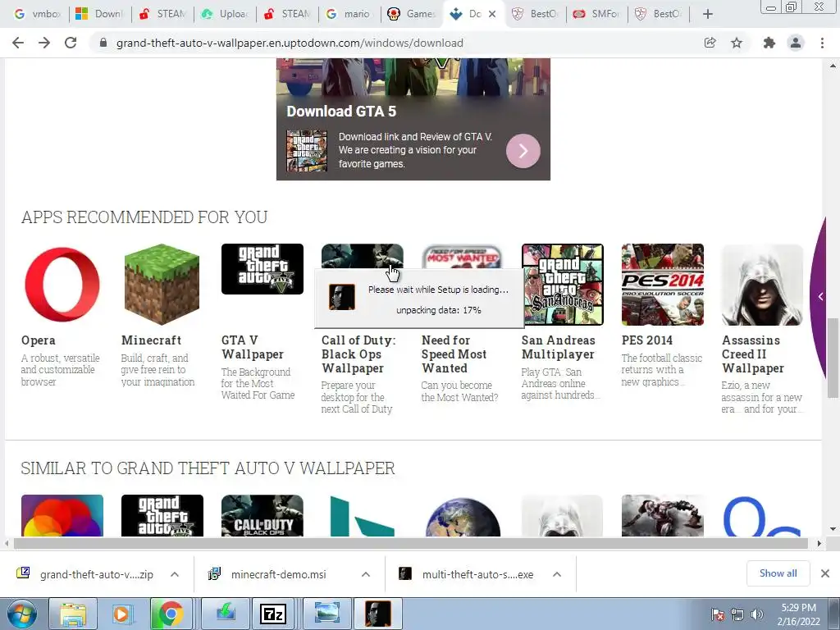
Task: Click Show all downloads
Action: tap(778, 573)
